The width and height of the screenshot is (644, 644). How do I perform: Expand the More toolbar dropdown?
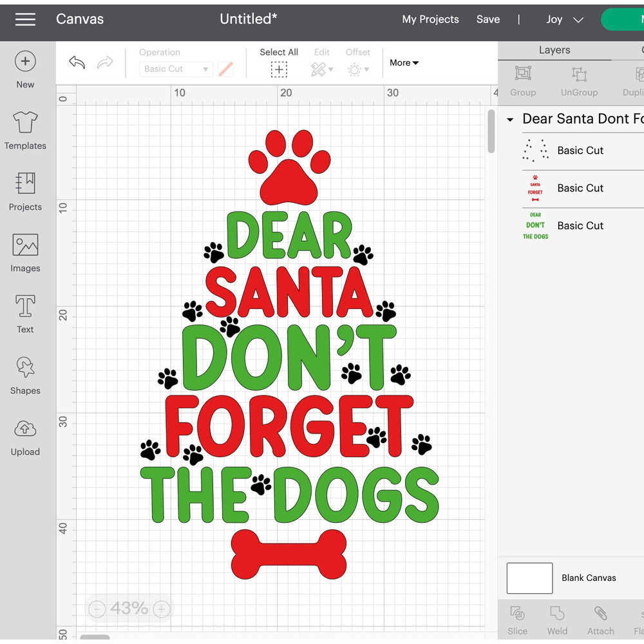[404, 62]
